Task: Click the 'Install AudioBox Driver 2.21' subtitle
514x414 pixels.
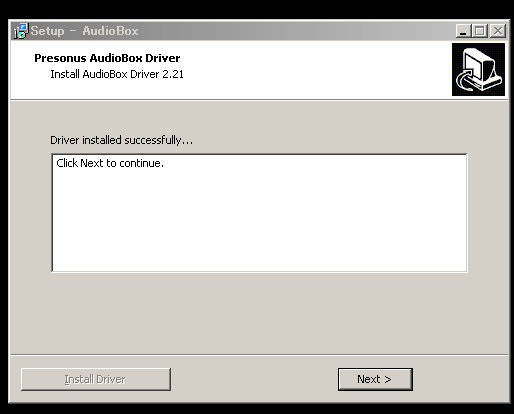Action: point(117,74)
